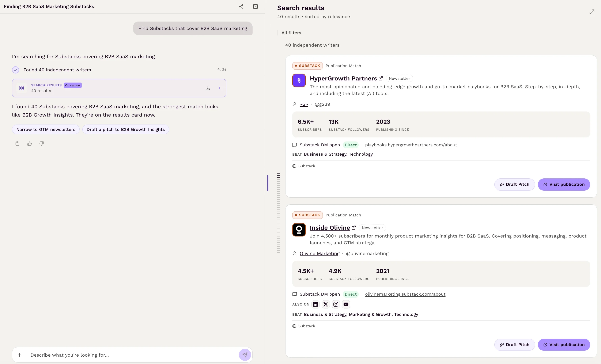Open Olivine Marketing Instagram profile icon

336,304
